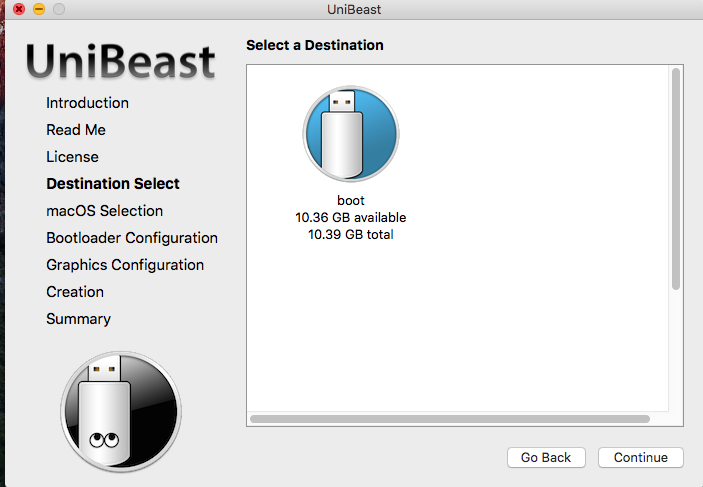Click the Graphics Configuration step
Viewport: 703px width, 487px height.
coord(125,265)
